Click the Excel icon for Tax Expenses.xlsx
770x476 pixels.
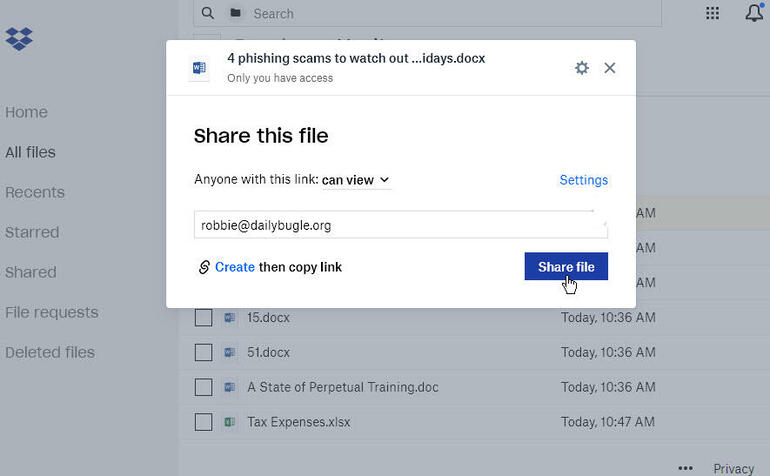pyautogui.click(x=229, y=422)
